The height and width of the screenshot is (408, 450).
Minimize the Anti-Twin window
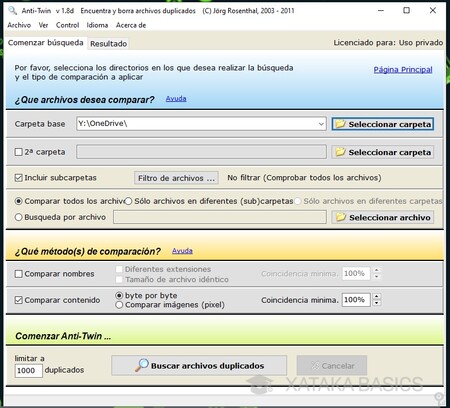click(381, 10)
